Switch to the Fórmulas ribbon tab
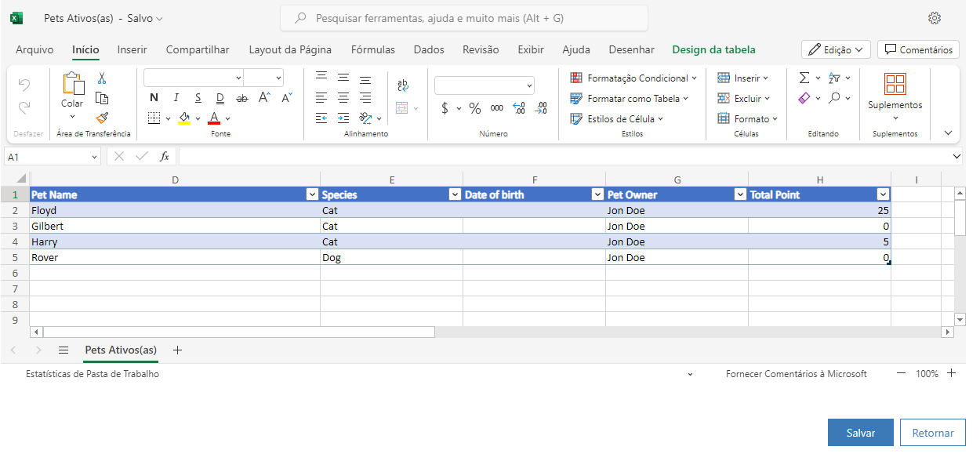 372,49
